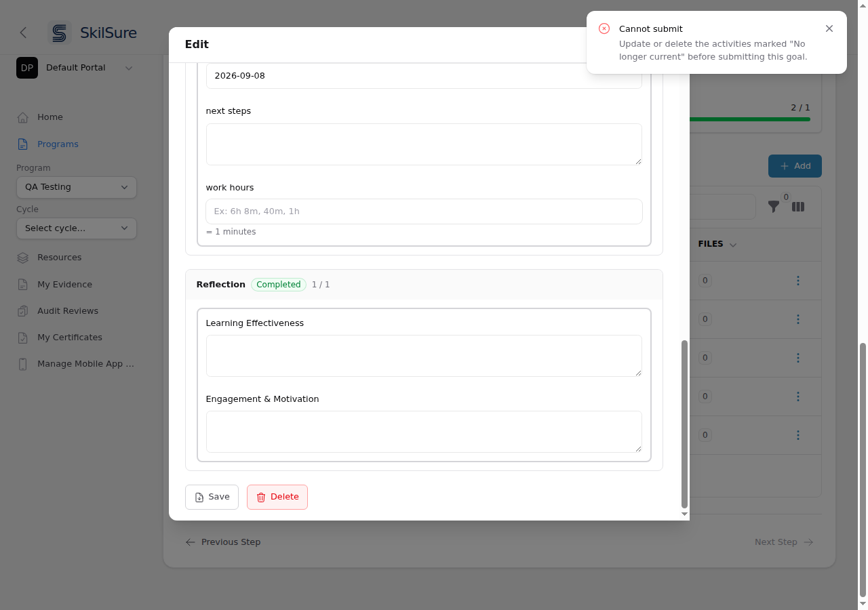
Task: Click the search field beside filter icon
Action: (x=722, y=207)
